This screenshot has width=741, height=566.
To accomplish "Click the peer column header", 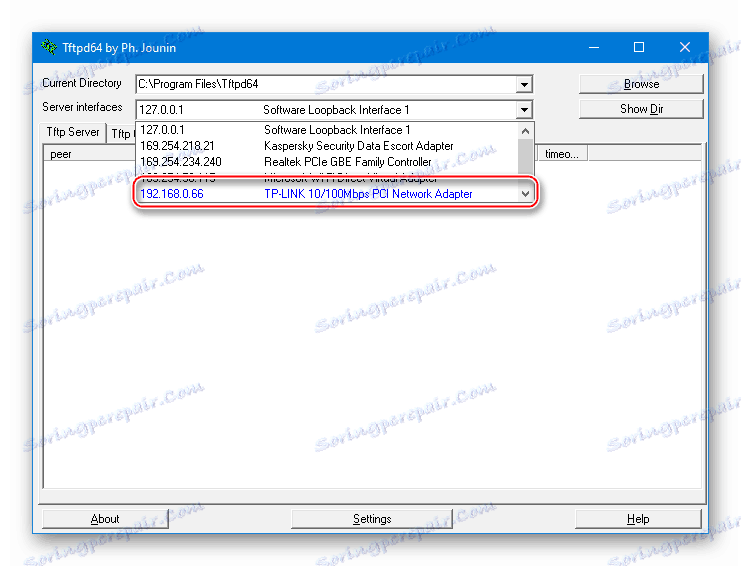I will pyautogui.click(x=90, y=154).
